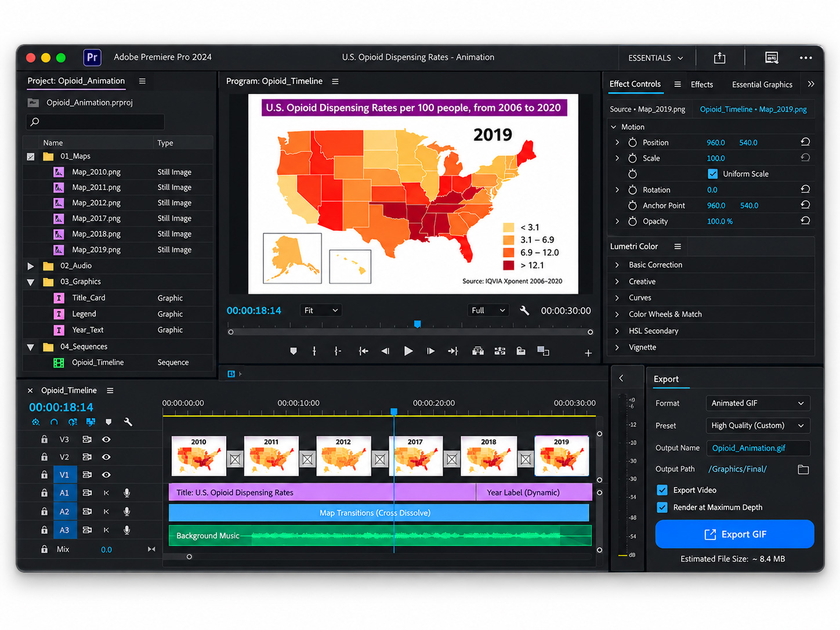The height and width of the screenshot is (630, 840).
Task: Open the Preset dropdown showing High Quality (Custom)
Action: 758,425
